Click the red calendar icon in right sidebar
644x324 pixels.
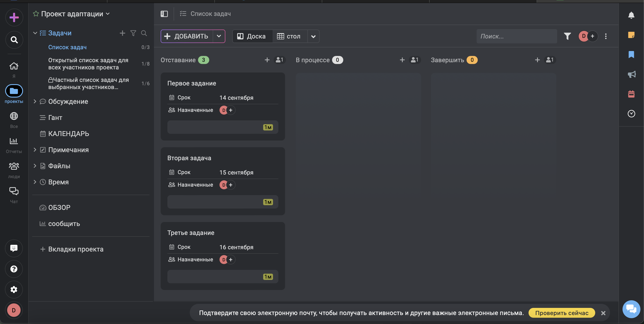[x=631, y=94]
